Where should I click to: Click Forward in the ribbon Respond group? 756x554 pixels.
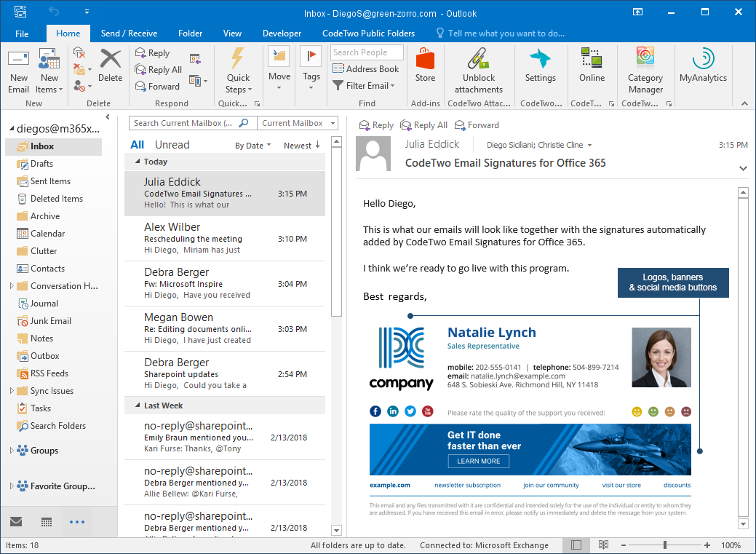click(157, 87)
